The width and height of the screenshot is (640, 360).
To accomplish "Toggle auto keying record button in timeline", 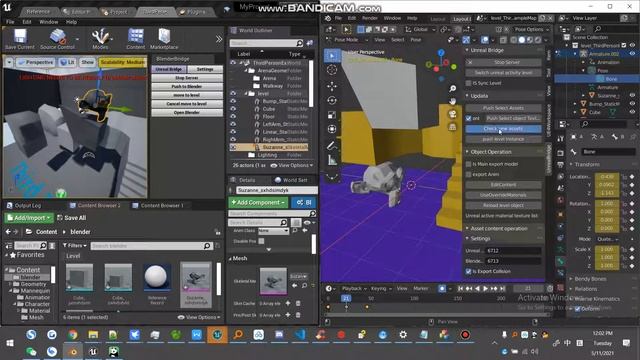I will 442,289.
